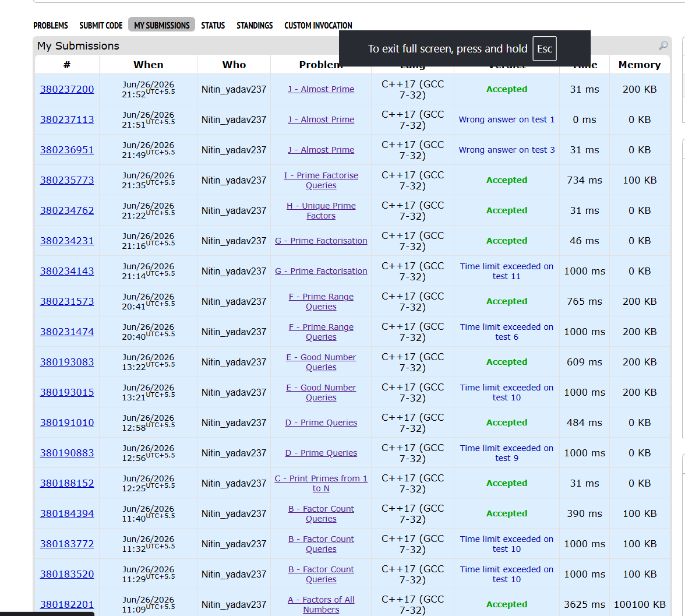
Task: Open submission 380193015
Action: (x=67, y=392)
